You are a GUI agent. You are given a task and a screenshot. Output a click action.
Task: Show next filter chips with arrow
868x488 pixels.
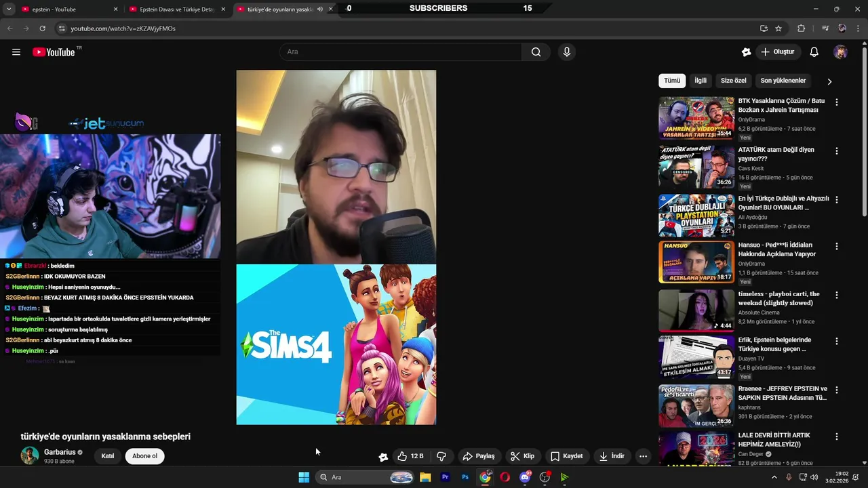(x=829, y=81)
